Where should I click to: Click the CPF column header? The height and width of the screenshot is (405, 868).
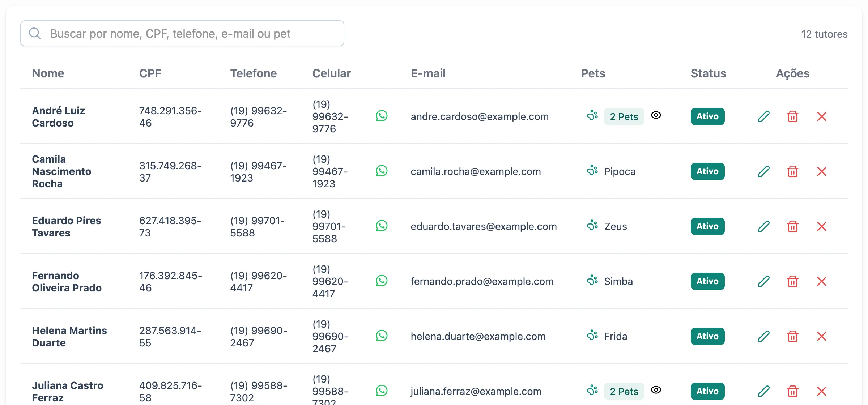[x=150, y=73]
